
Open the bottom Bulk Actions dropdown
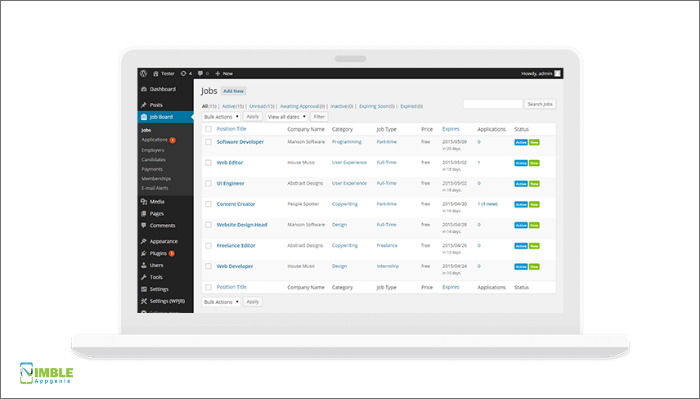pos(221,302)
